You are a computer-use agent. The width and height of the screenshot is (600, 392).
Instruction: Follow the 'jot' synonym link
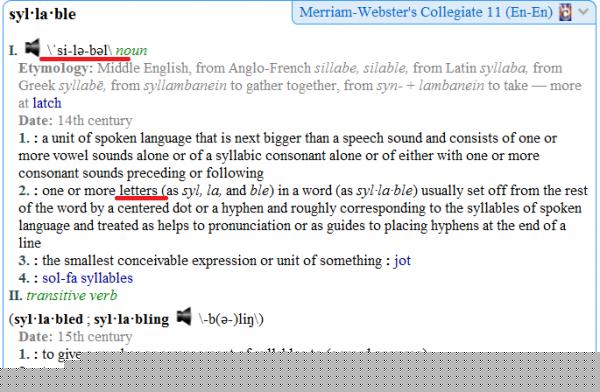pos(402,261)
